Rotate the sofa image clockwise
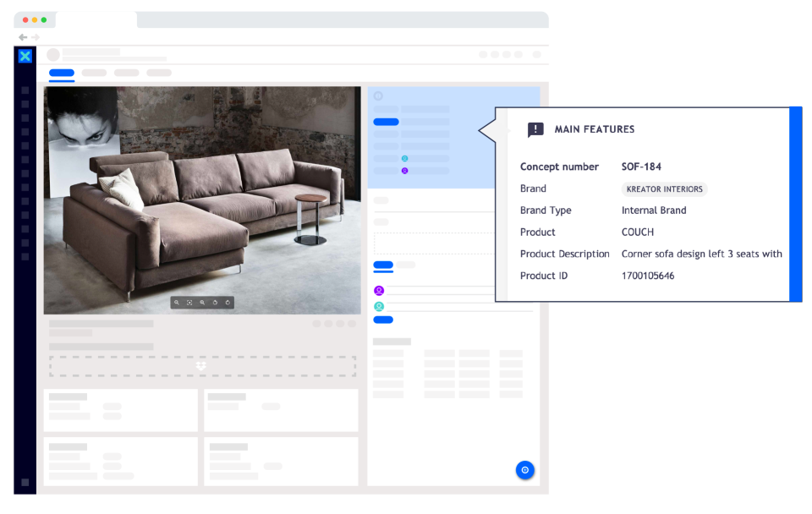The height and width of the screenshot is (514, 812). (x=228, y=303)
